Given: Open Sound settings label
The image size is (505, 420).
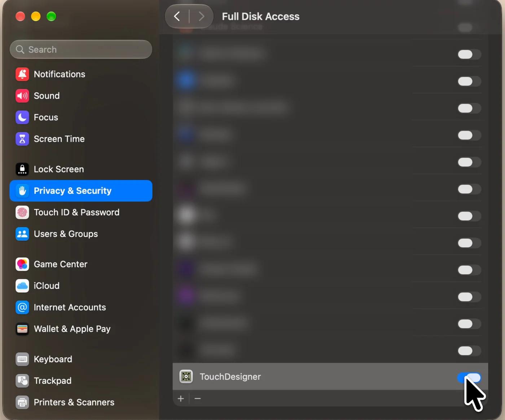Looking at the screenshot, I should pyautogui.click(x=47, y=96).
